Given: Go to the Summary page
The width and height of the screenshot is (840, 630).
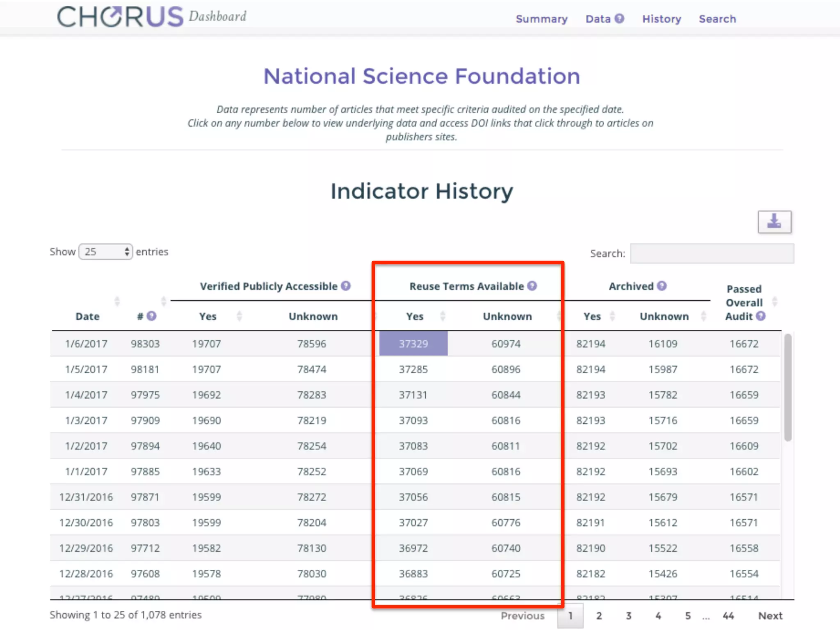Looking at the screenshot, I should (542, 19).
